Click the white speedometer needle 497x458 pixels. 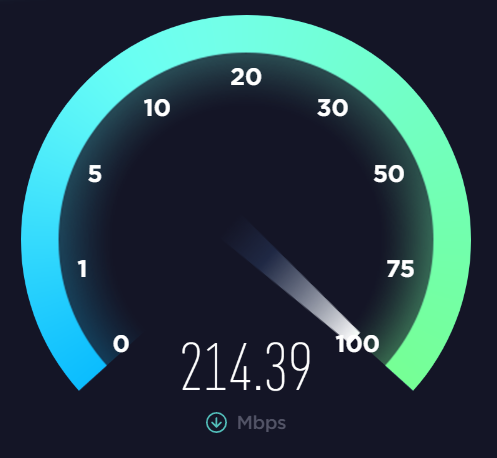(293, 277)
